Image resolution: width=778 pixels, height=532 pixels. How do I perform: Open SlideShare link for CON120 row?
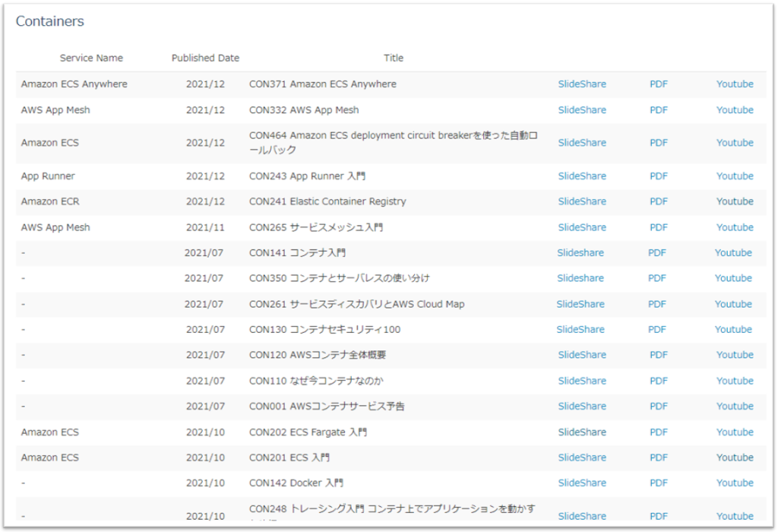click(x=582, y=355)
